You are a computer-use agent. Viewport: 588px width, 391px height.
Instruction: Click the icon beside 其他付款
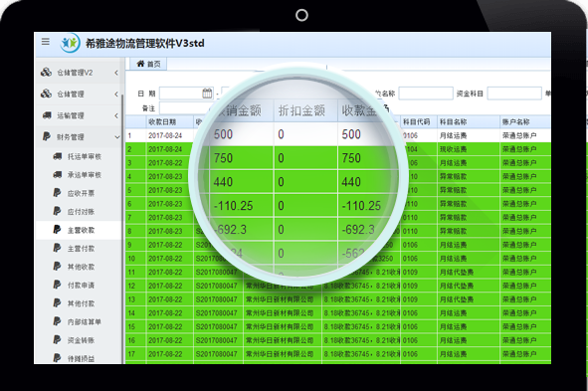tap(57, 302)
